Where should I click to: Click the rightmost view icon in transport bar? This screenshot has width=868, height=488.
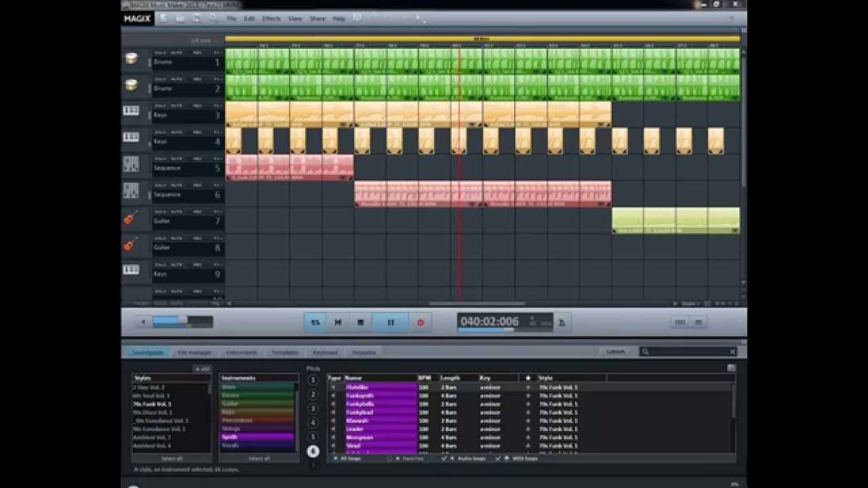[699, 323]
